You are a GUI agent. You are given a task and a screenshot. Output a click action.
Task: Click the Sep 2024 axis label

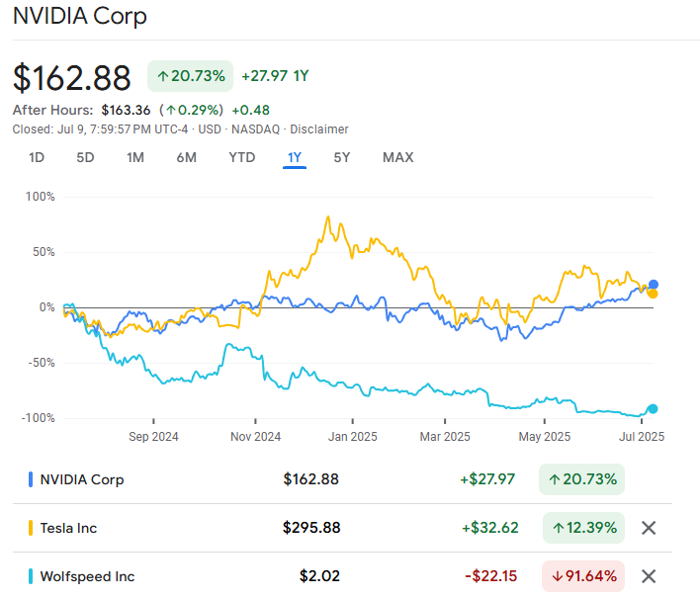pyautogui.click(x=153, y=437)
